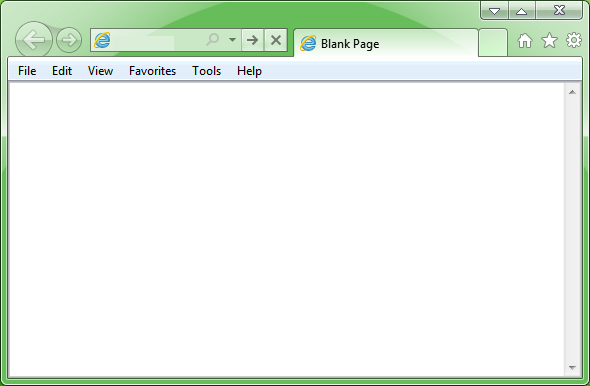Open the Tools gear icon

pyautogui.click(x=574, y=40)
